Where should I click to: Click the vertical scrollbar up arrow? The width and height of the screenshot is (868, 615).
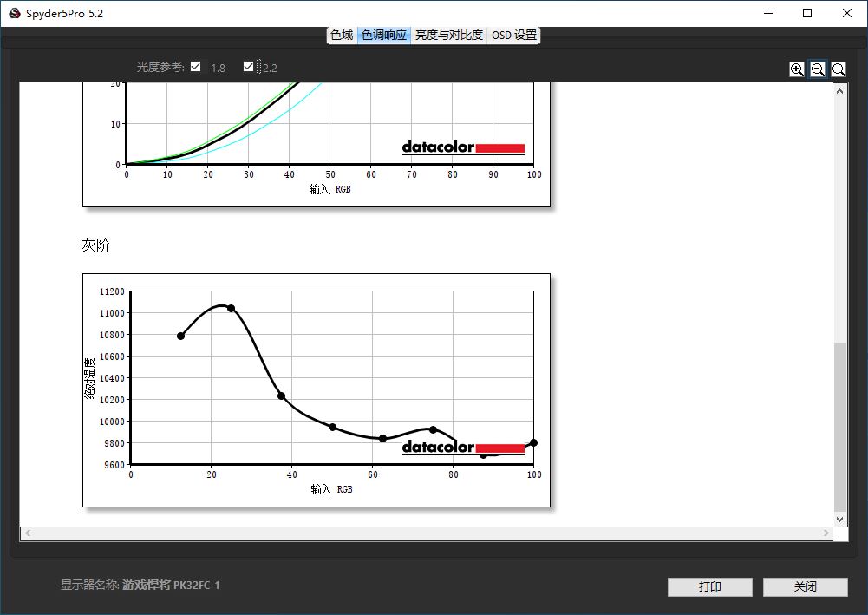[839, 90]
